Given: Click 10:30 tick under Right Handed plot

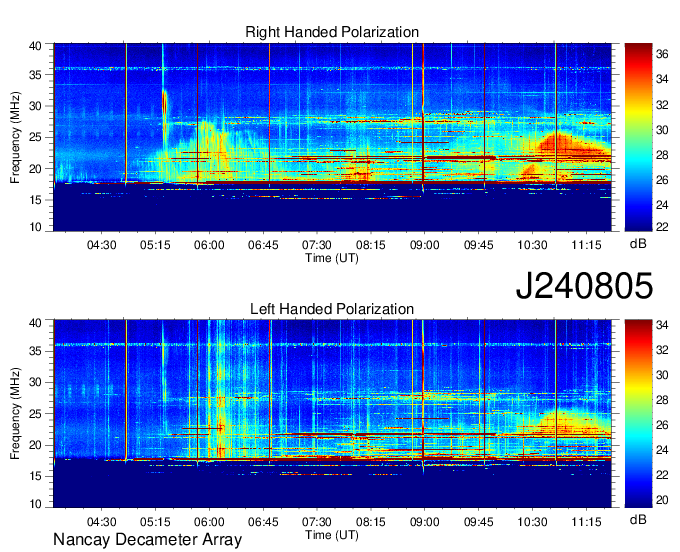Looking at the screenshot, I should point(532,245).
